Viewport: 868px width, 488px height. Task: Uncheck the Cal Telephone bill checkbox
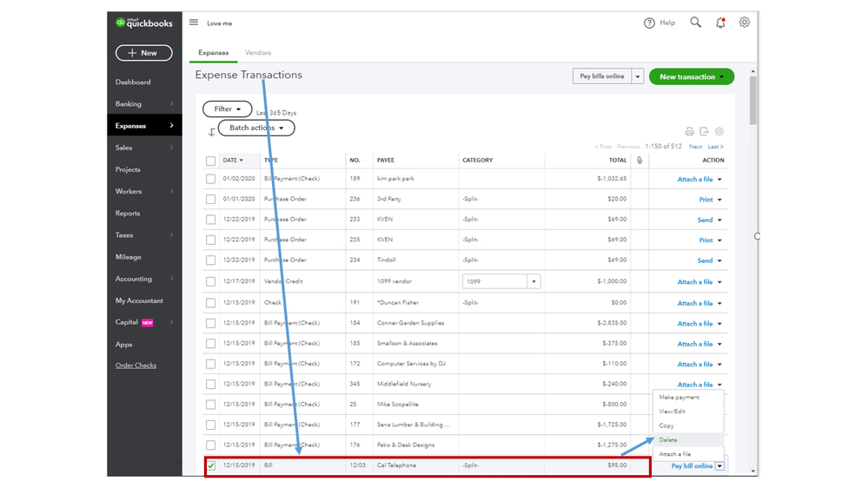pos(210,466)
